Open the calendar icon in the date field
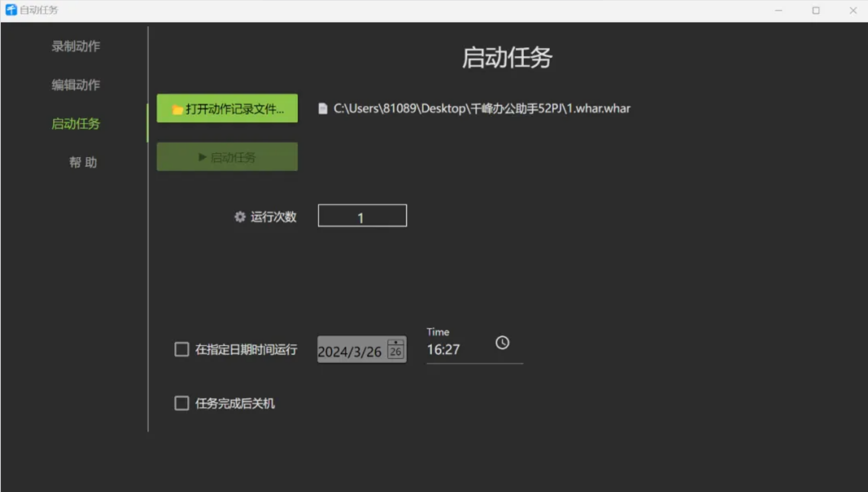Viewport: 868px width, 492px height. pyautogui.click(x=395, y=349)
